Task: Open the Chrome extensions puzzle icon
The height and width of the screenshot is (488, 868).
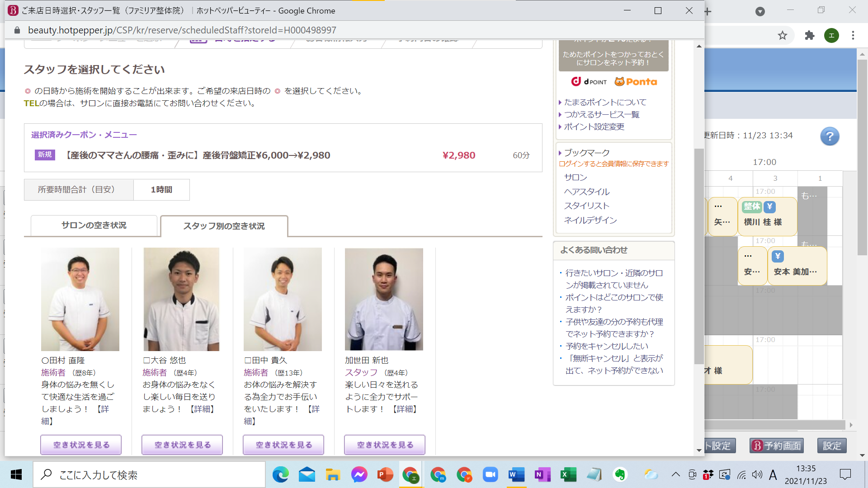Action: (x=810, y=36)
